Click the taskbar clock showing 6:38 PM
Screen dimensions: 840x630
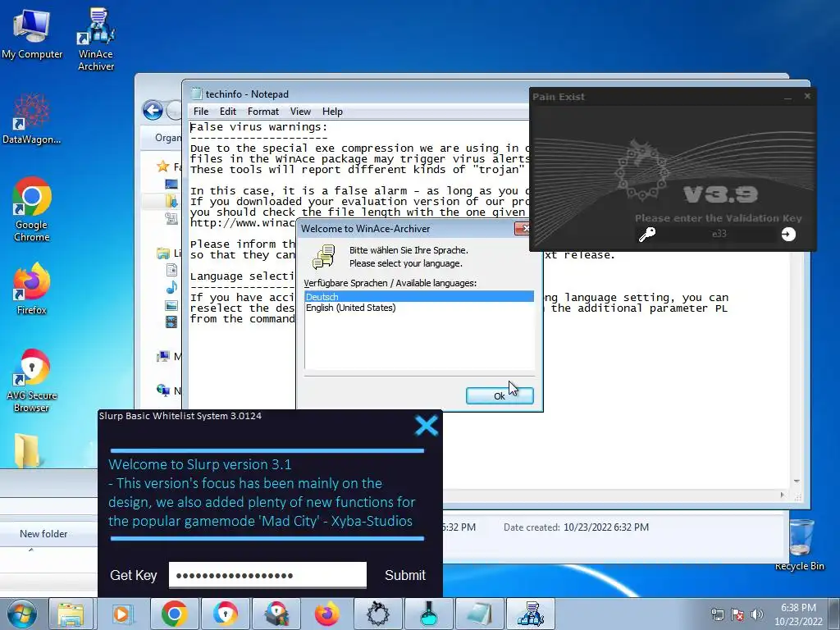coord(798,614)
